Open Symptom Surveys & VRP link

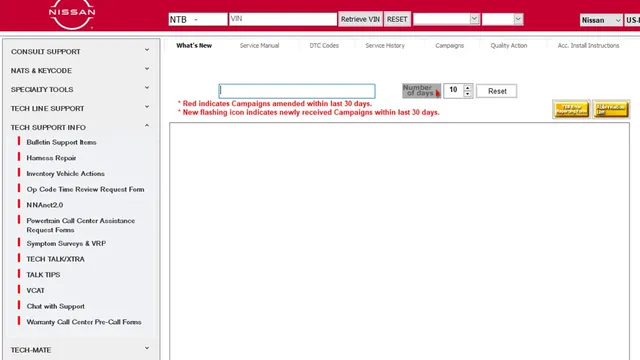pyautogui.click(x=66, y=243)
